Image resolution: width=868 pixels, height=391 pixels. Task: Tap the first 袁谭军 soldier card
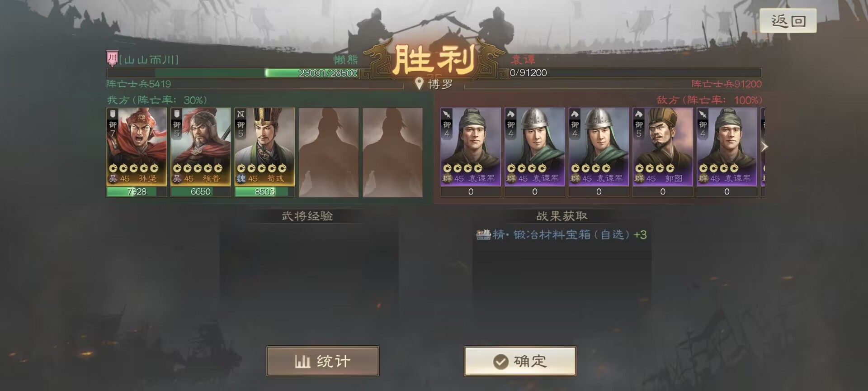(471, 152)
